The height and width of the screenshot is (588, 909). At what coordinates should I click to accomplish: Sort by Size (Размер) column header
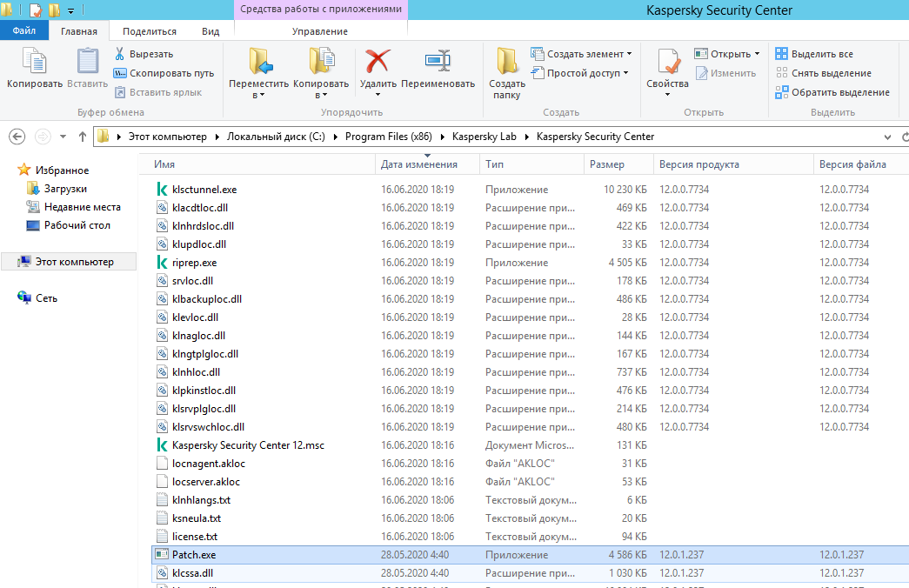[x=606, y=164]
